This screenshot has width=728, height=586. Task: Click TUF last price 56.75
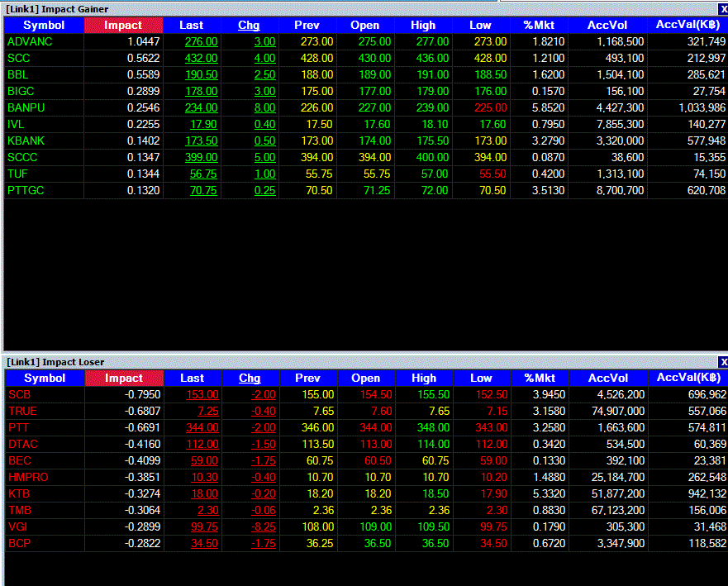click(203, 174)
